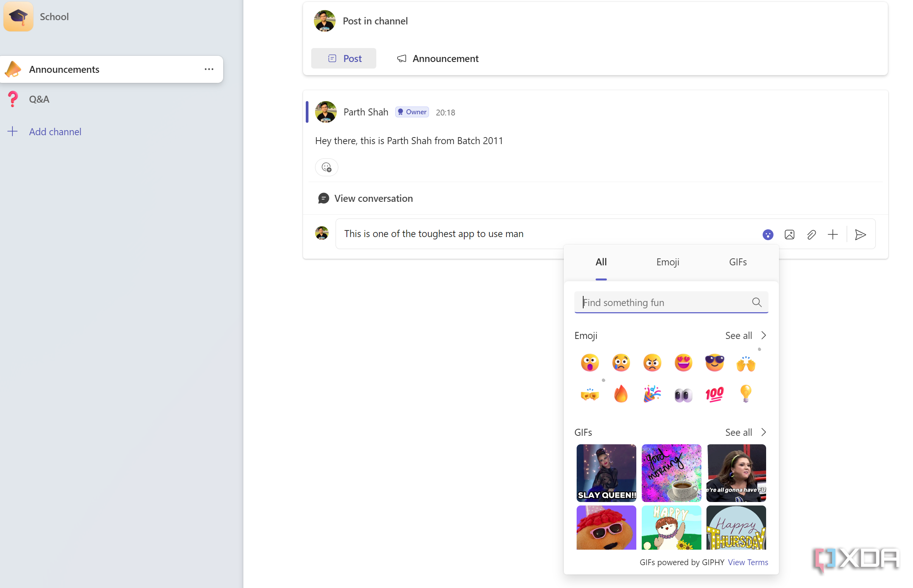Switch to the All tab in picker

tap(601, 262)
